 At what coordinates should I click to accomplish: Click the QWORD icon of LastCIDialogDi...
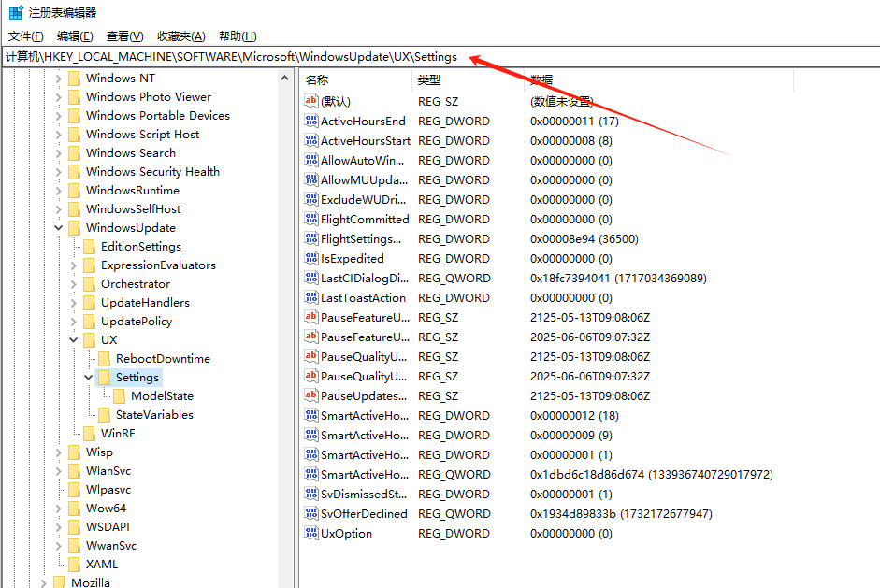point(310,278)
